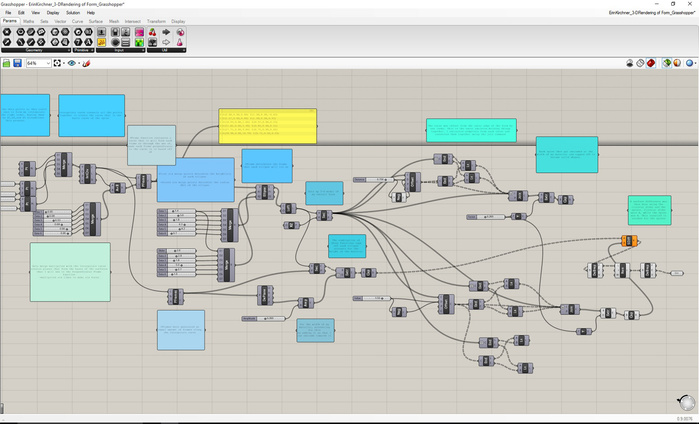Select the Cherry Picker util icon
699x424 pixels.
pyautogui.click(x=152, y=32)
